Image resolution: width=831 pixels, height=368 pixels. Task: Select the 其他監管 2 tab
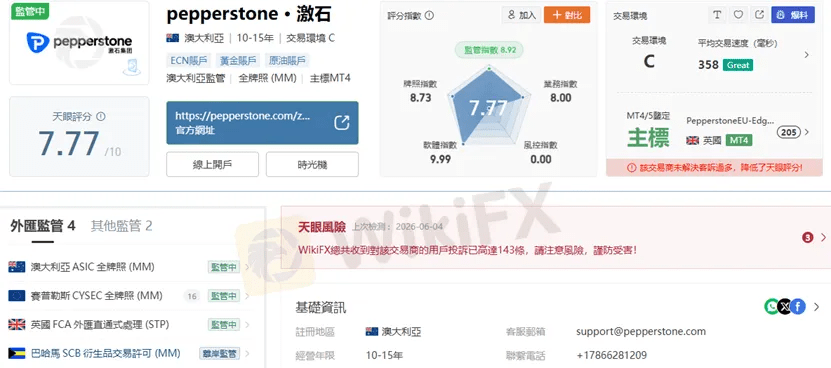pyautogui.click(x=121, y=226)
